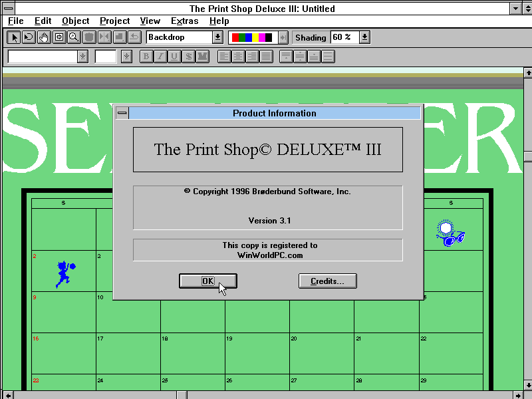Click the horizontal scrollbar at the bottom
This screenshot has height=399, width=532.
click(x=266, y=393)
